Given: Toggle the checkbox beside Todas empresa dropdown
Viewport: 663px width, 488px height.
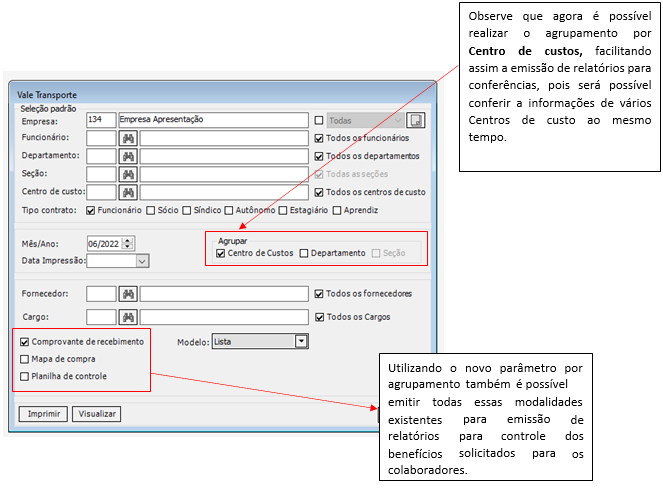Looking at the screenshot, I should click(x=319, y=121).
